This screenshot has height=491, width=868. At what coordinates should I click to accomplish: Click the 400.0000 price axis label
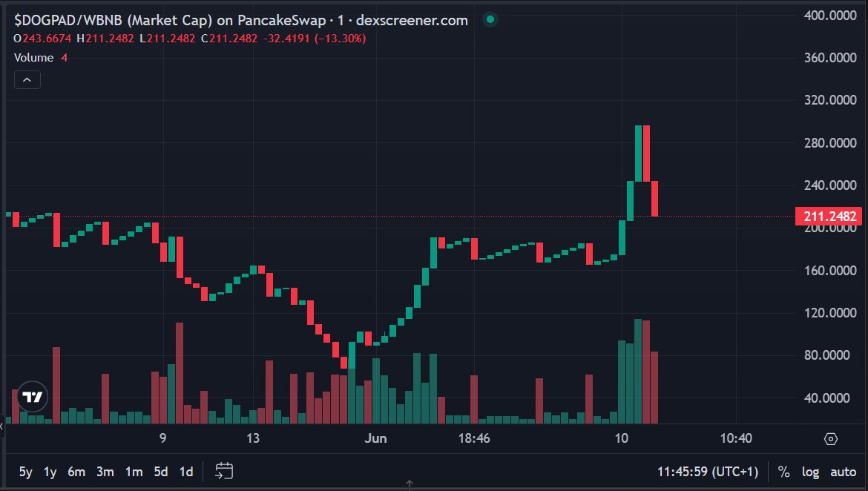pos(830,16)
